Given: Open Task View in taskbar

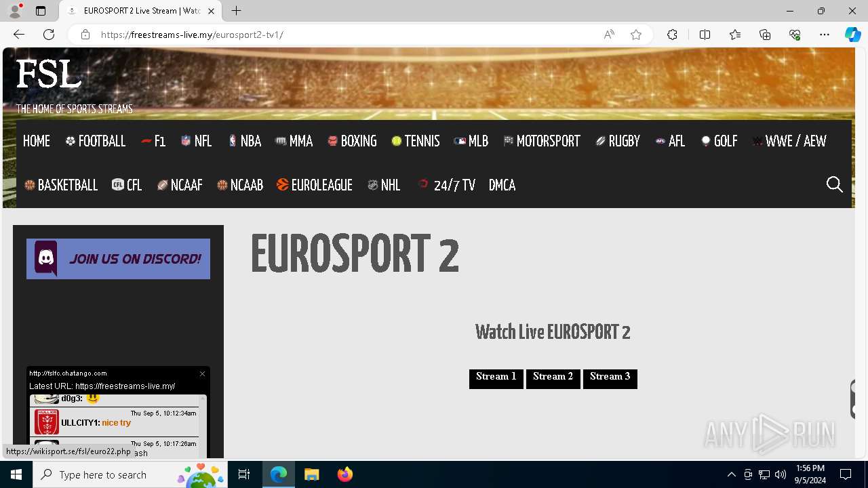Looking at the screenshot, I should point(244,474).
